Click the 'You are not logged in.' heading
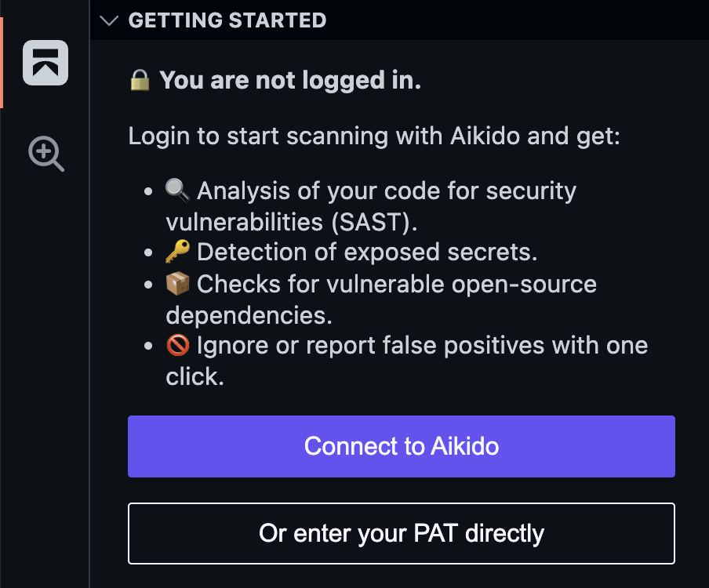Image resolution: width=709 pixels, height=588 pixels. click(x=290, y=80)
